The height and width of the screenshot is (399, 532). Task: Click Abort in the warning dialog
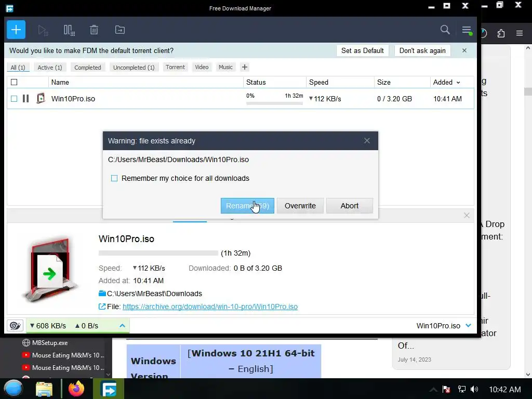350,206
